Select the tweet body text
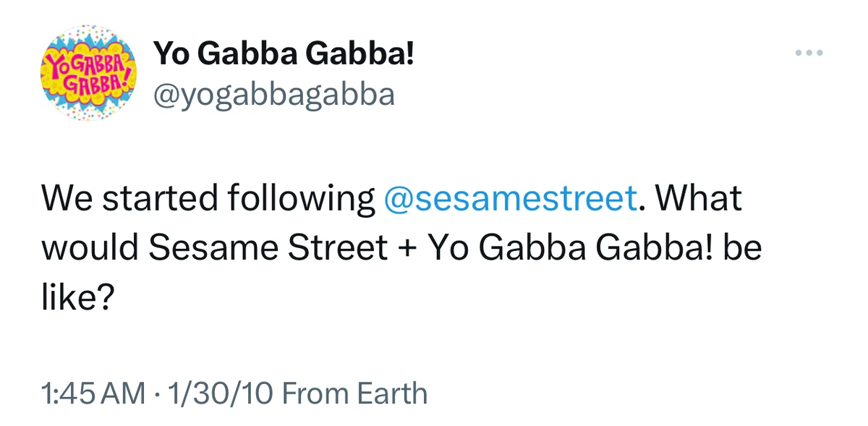The image size is (868, 426). tap(362, 246)
